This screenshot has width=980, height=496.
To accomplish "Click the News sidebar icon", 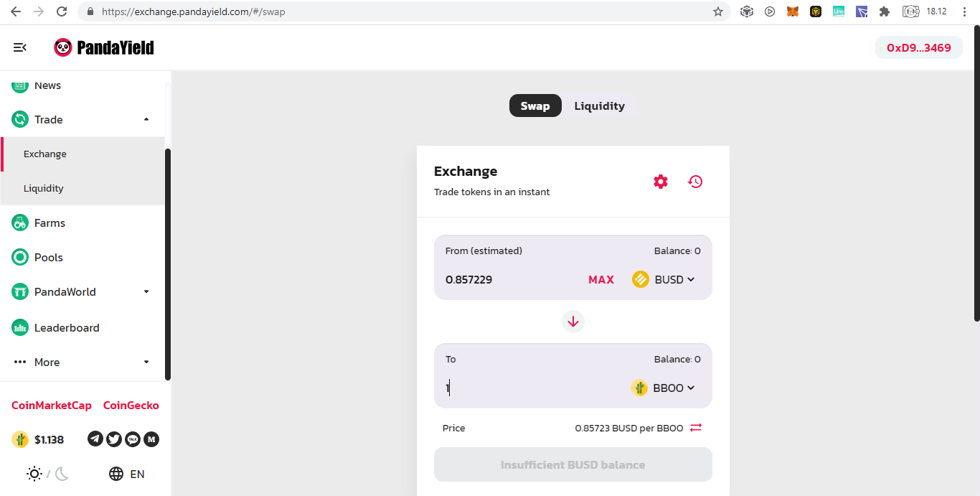I will coord(20,85).
